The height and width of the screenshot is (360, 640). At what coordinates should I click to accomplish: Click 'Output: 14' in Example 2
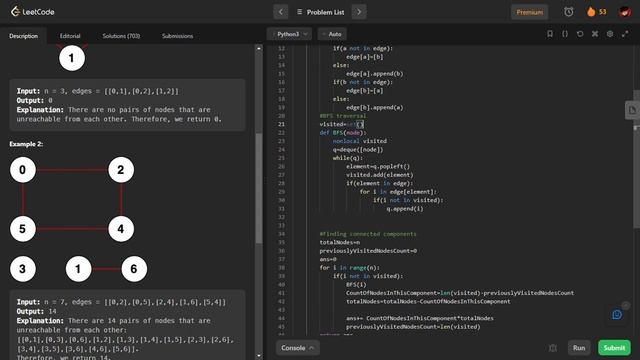[x=36, y=311]
